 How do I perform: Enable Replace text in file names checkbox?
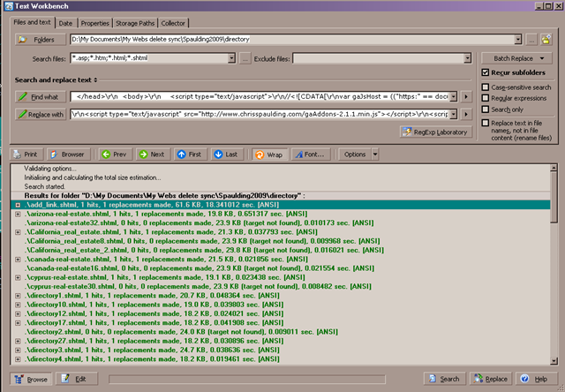tap(486, 123)
